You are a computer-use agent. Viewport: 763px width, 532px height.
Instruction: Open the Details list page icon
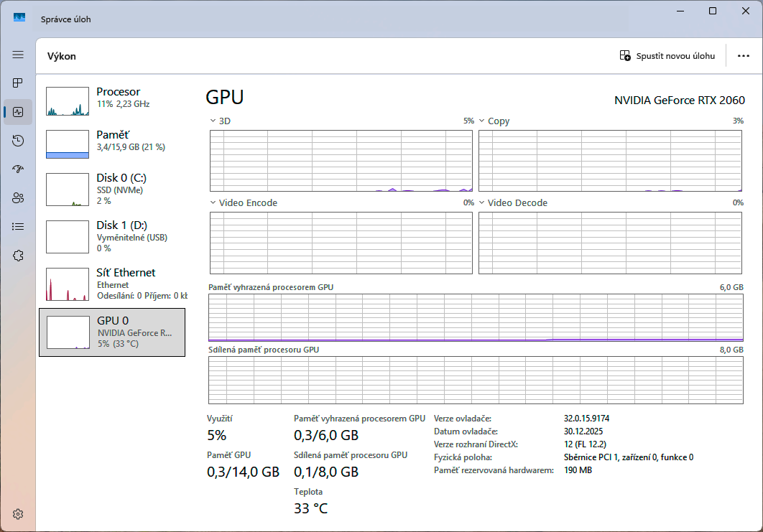coord(18,227)
